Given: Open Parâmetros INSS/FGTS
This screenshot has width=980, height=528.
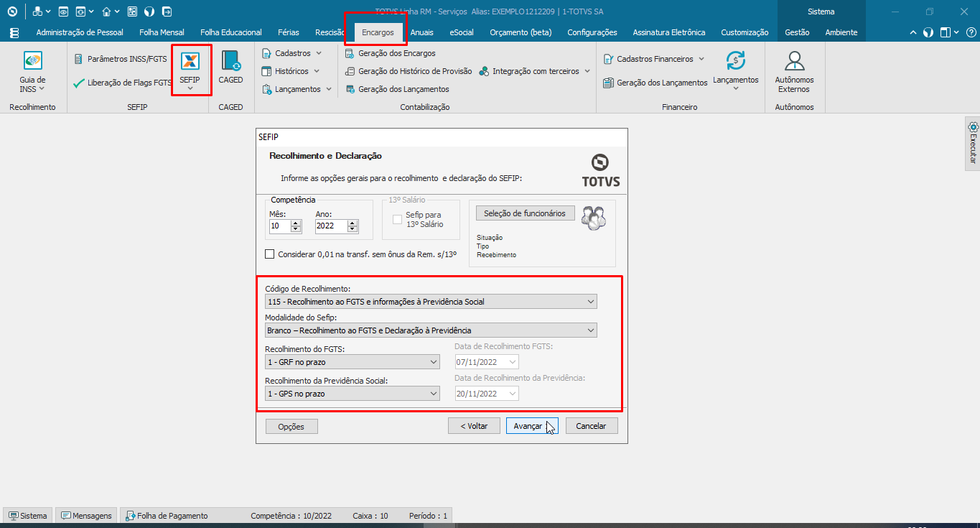Looking at the screenshot, I should pos(120,60).
